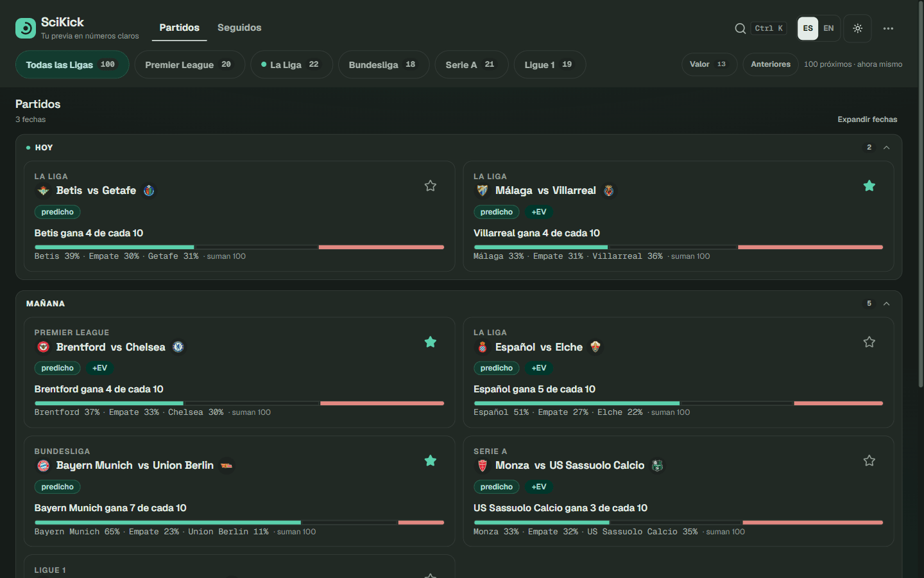Click Expandir fechas
This screenshot has width=924, height=578.
[868, 119]
